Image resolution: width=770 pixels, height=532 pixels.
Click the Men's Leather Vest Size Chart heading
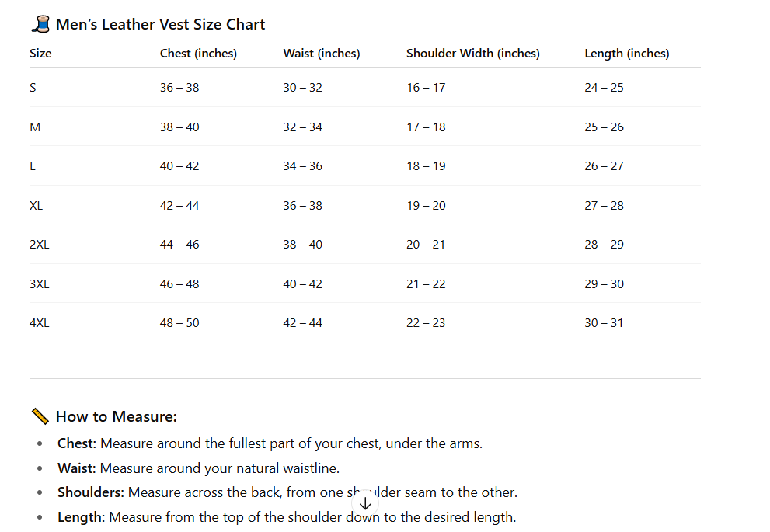pyautogui.click(x=160, y=25)
